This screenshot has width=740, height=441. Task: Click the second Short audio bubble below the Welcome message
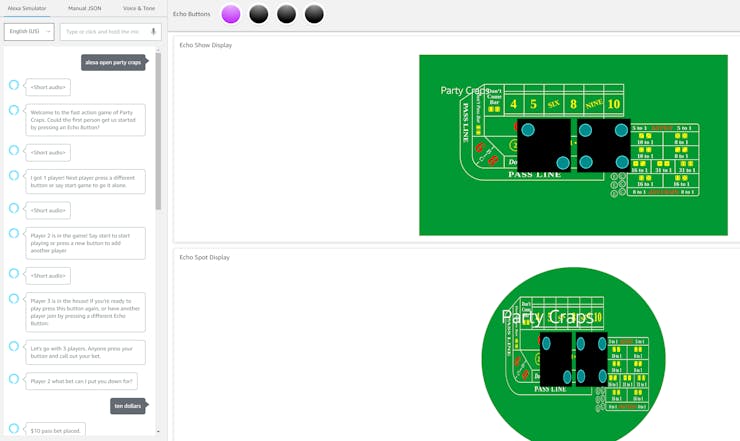pyautogui.click(x=48, y=153)
